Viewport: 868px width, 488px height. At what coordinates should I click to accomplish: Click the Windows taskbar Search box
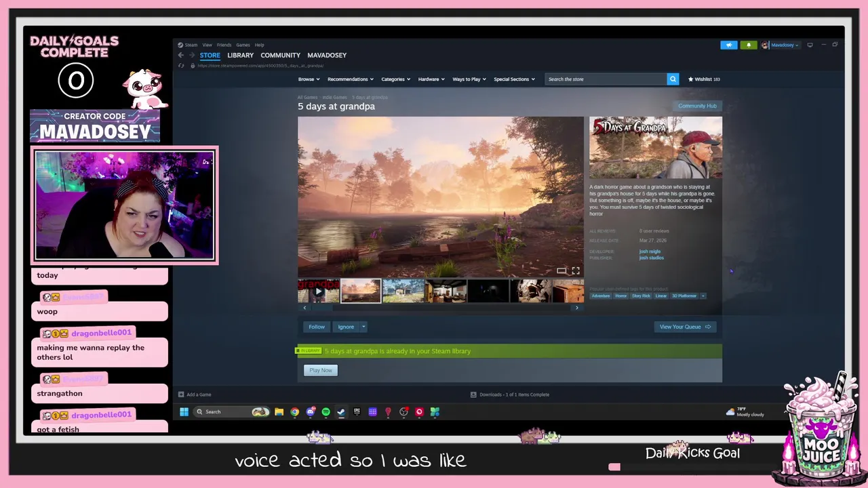tap(231, 411)
